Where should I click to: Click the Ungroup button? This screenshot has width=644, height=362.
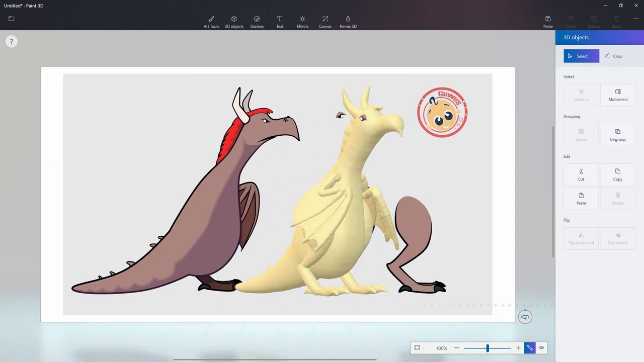(618, 135)
